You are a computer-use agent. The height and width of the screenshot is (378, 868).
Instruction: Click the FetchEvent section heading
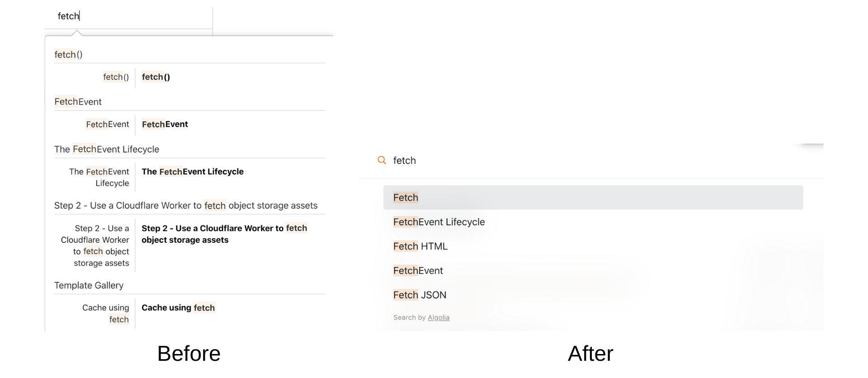click(x=78, y=102)
